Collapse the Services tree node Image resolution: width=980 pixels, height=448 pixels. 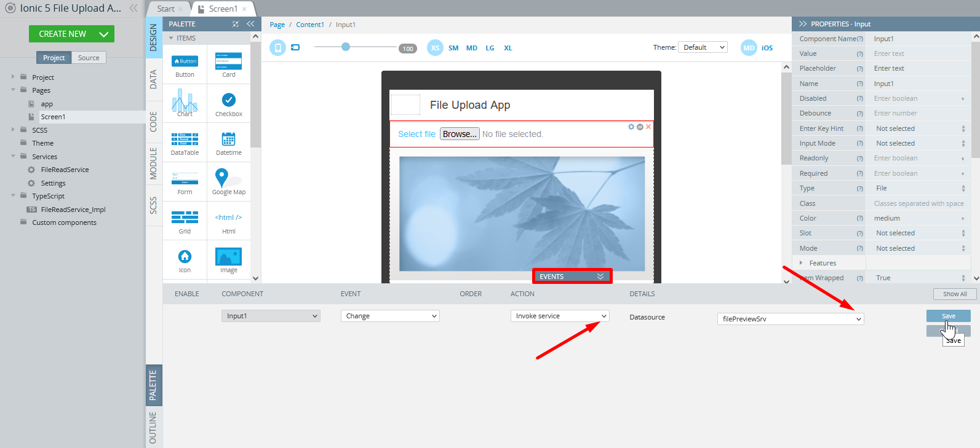pos(13,156)
